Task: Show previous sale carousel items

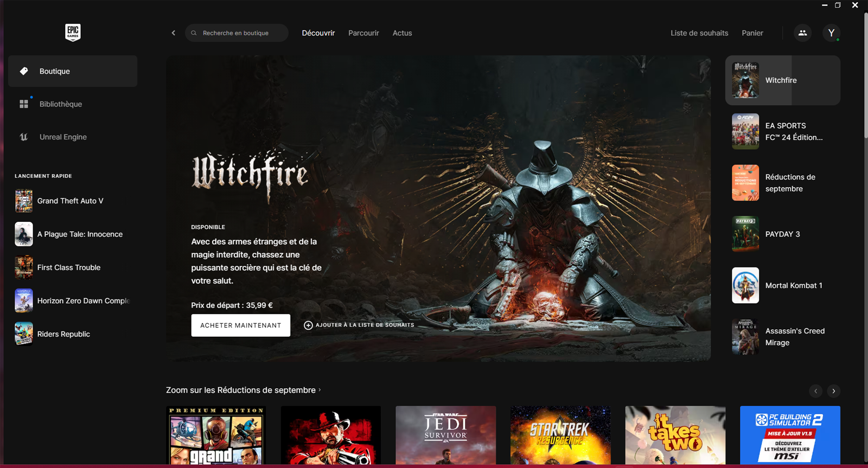Action: 816,391
